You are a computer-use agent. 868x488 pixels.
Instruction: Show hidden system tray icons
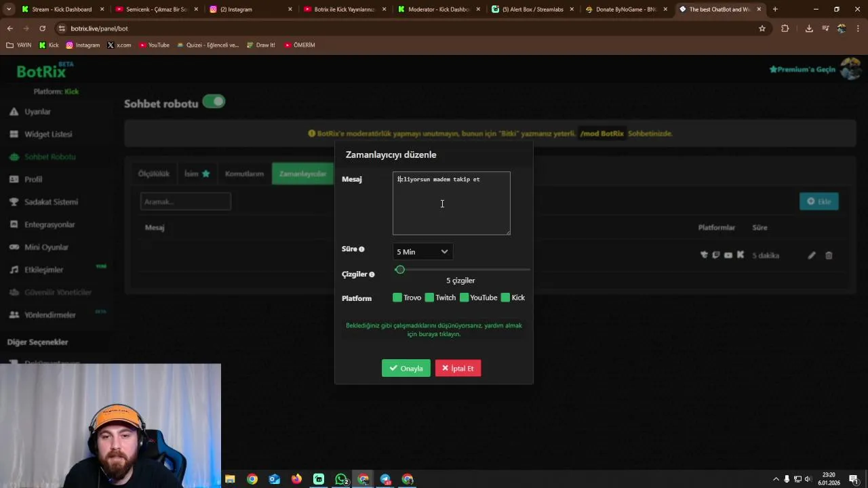click(776, 479)
